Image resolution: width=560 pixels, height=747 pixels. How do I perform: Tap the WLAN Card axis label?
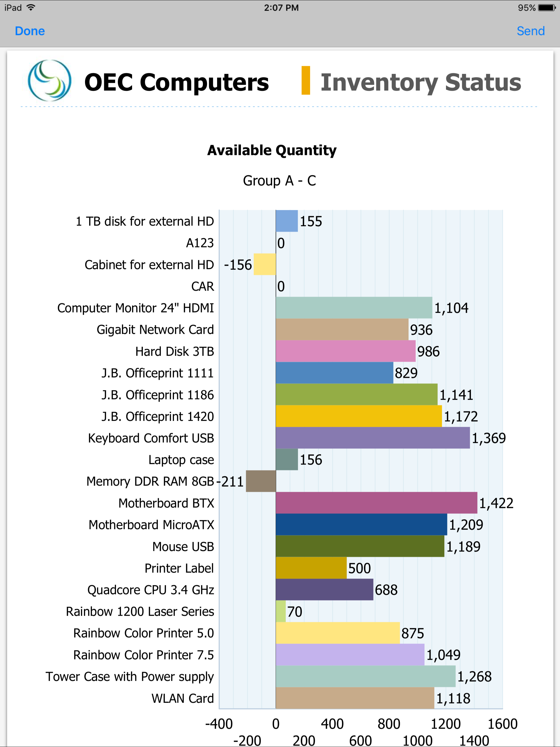[182, 698]
